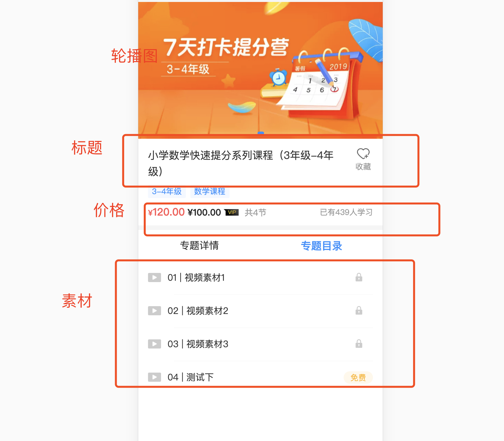Click the 免费 badge on 测试下
Screen dimensions: 504x441
(x=358, y=377)
